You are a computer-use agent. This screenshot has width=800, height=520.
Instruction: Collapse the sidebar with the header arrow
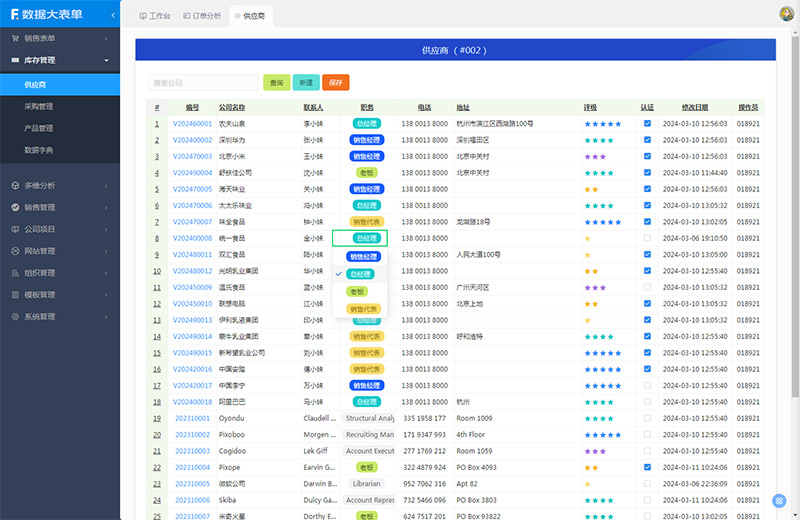pyautogui.click(x=113, y=15)
